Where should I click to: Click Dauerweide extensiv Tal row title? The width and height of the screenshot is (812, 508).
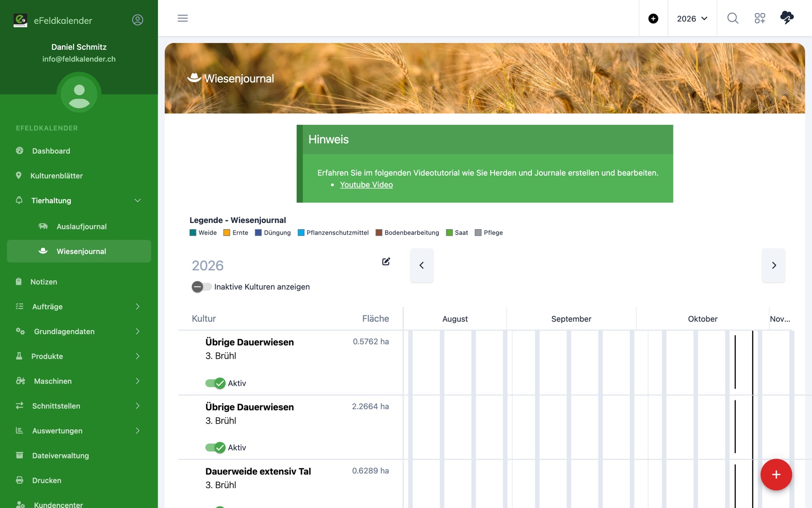(x=258, y=471)
